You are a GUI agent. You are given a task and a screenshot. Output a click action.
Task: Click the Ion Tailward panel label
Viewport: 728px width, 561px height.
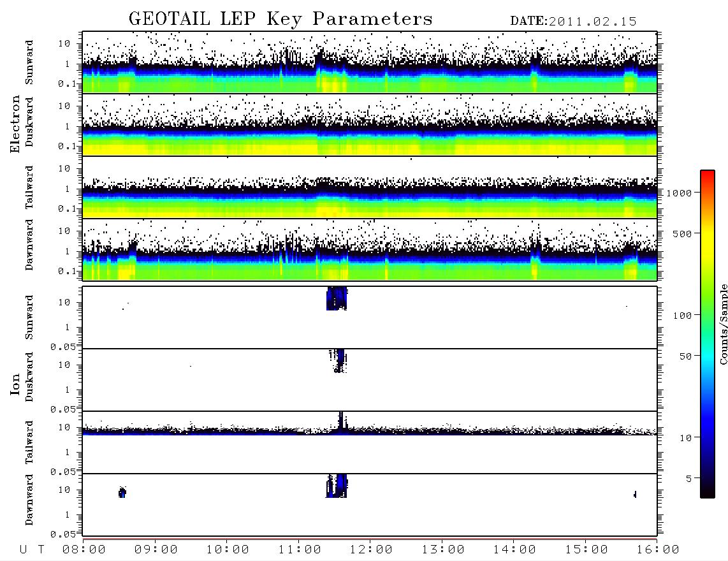coord(29,442)
